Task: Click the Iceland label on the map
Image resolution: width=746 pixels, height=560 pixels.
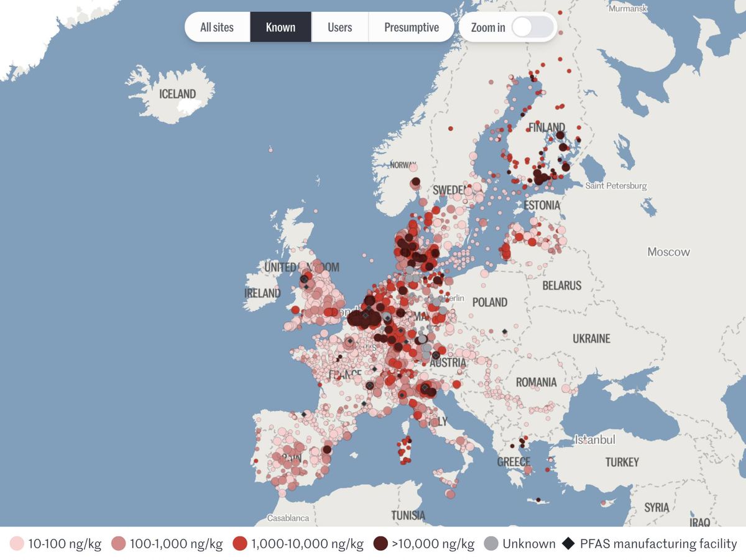Action: (177, 94)
